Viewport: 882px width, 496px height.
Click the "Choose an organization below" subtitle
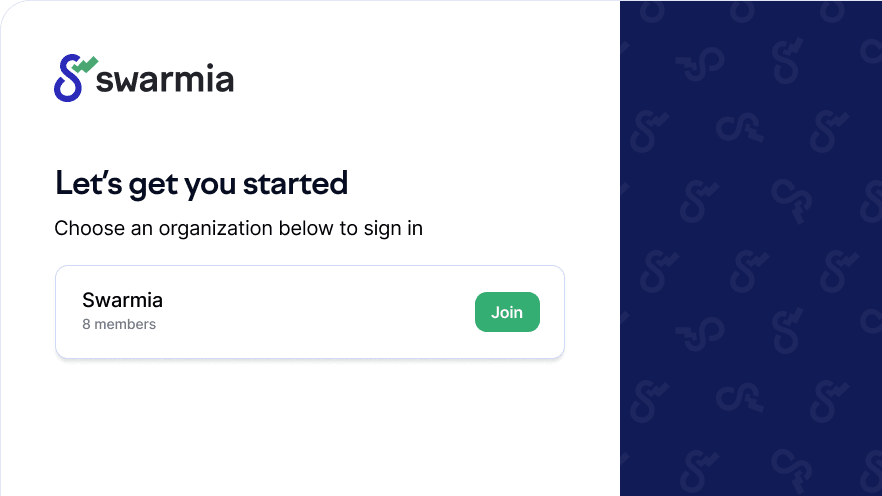(x=238, y=228)
